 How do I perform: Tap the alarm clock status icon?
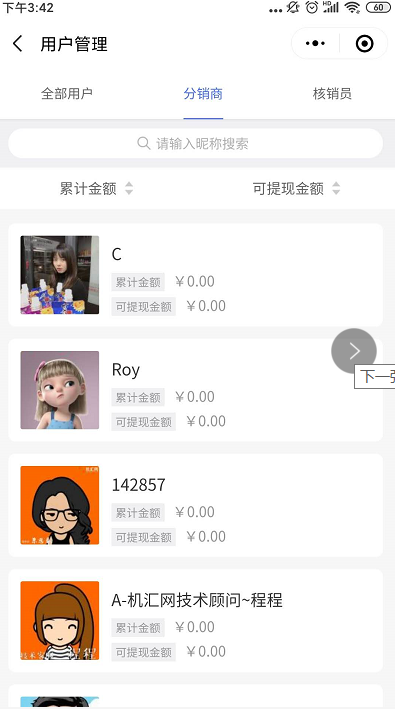click(311, 7)
